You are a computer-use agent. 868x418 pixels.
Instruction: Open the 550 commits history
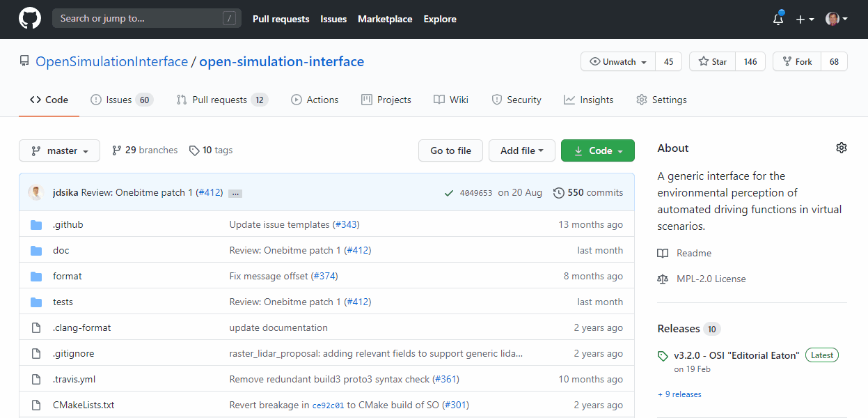pyautogui.click(x=588, y=193)
